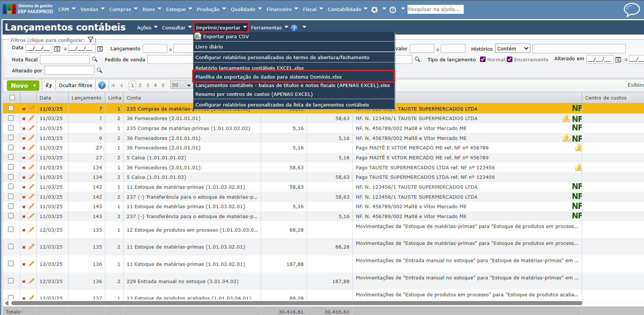
Task: Click the NF icon on entry 142 line 1
Action: 577,187
